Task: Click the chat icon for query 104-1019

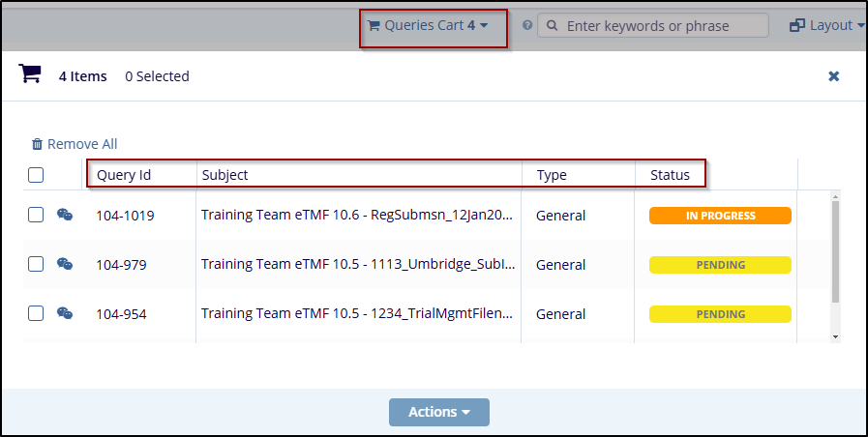Action: tap(65, 216)
